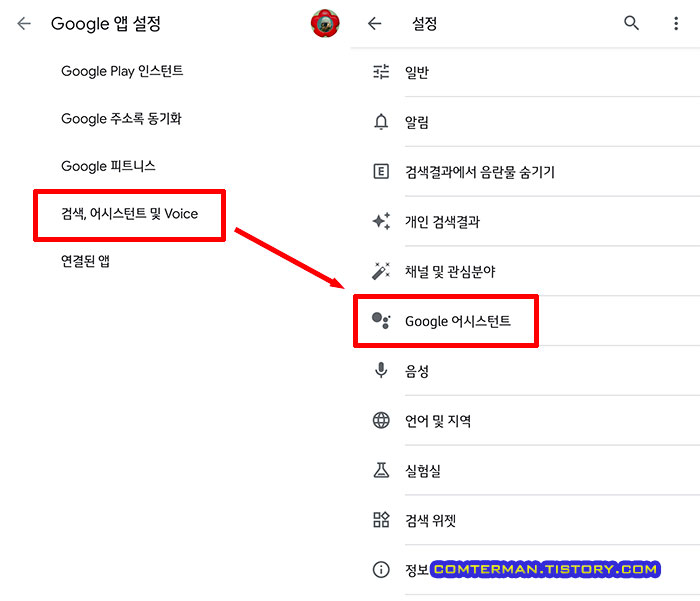Open search in the 설정 screen
700x601 pixels.
point(631,23)
